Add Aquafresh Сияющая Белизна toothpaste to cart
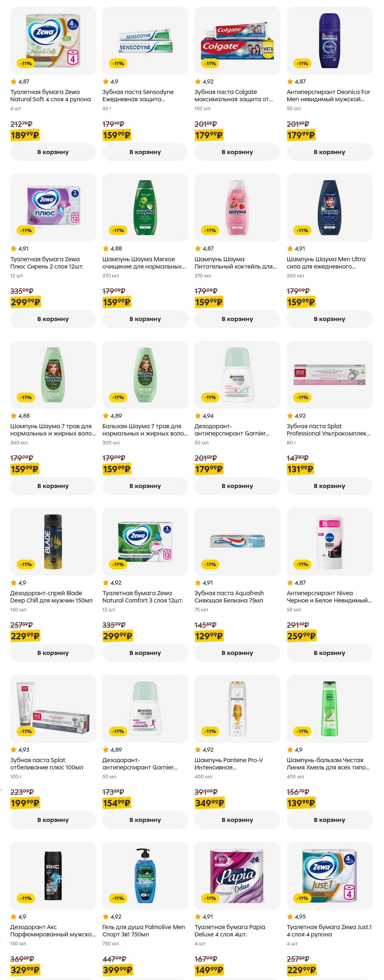Screen dimensions: 384x980 coord(237,653)
